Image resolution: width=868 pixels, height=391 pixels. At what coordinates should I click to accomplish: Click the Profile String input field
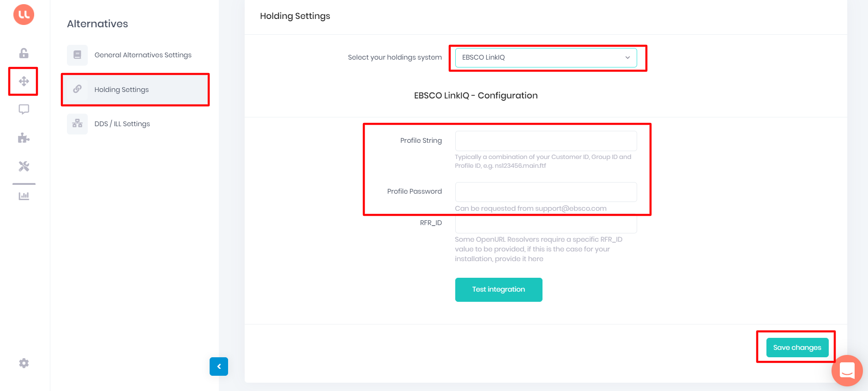[546, 141]
